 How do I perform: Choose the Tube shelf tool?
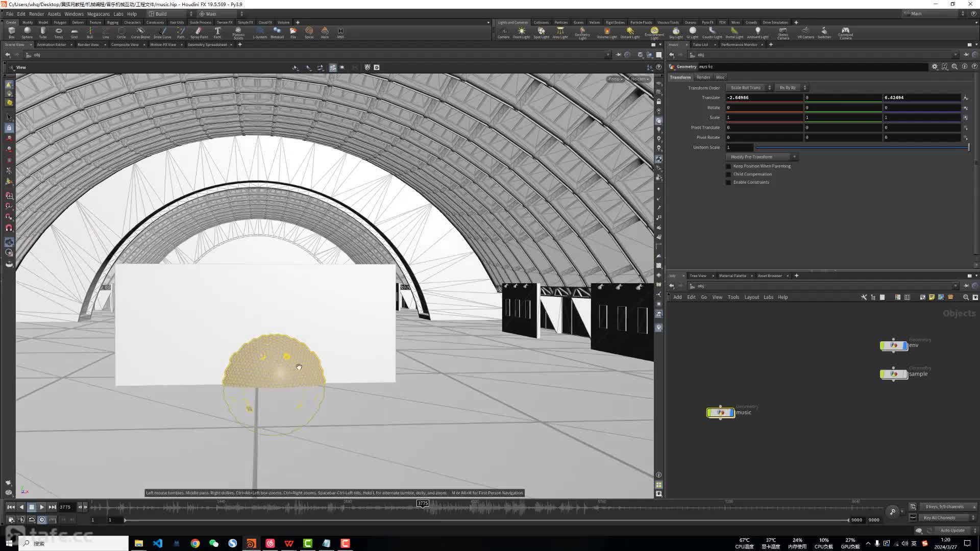pos(43,33)
